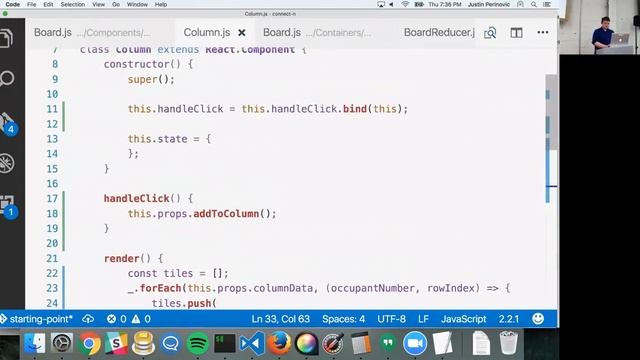Open the editor more actions ellipsis menu
The height and width of the screenshot is (360, 640).
point(542,32)
